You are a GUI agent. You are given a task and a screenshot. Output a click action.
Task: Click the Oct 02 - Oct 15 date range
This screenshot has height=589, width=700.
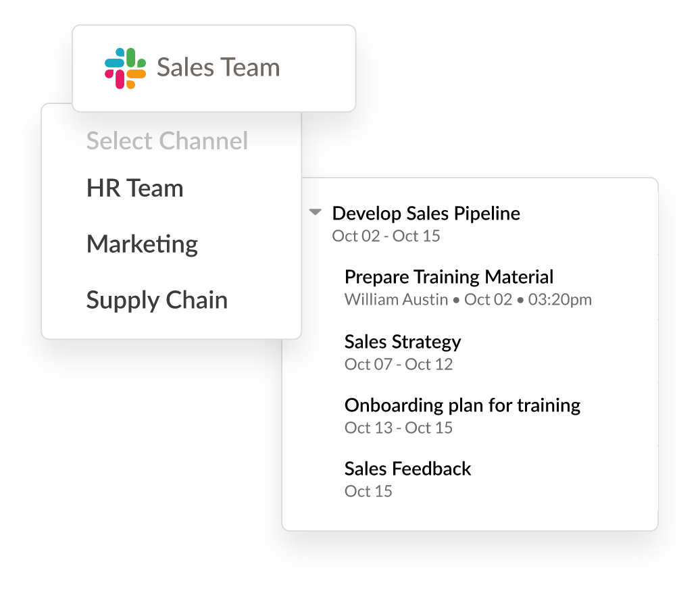point(386,236)
